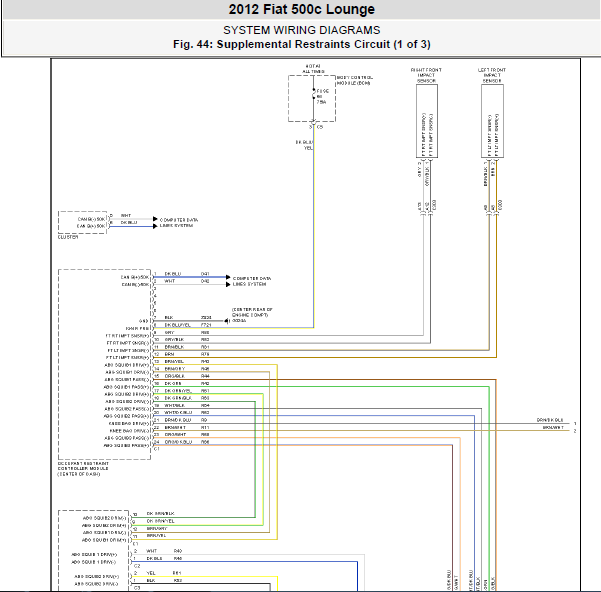Image resolution: width=601 pixels, height=592 pixels.
Task: Click the 'LEFT FRONT IMPACT SENSOR' label
Action: point(492,75)
